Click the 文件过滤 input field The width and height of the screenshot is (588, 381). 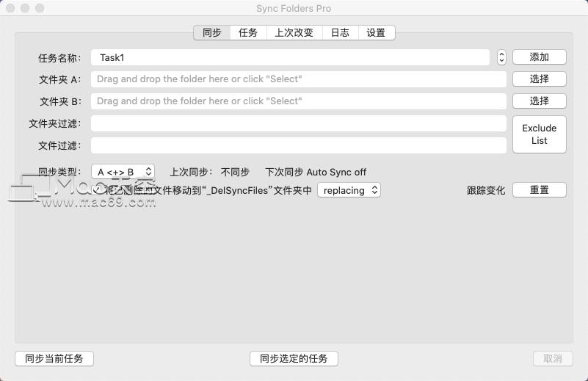[x=299, y=145]
